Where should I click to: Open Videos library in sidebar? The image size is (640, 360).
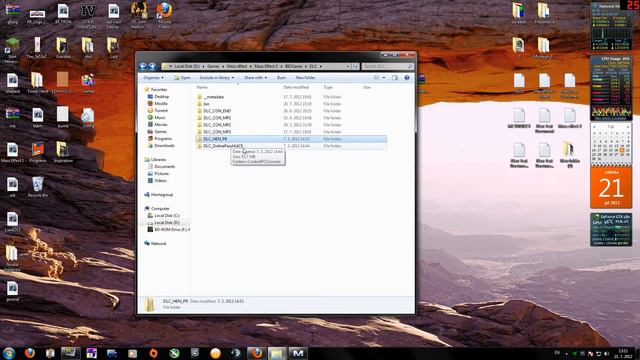[160, 180]
